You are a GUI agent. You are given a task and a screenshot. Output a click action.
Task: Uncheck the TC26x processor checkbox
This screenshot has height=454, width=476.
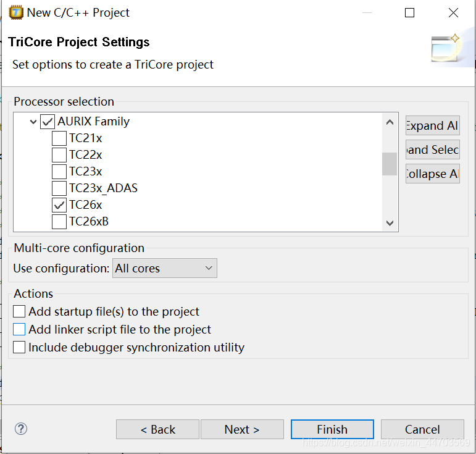[x=59, y=205]
